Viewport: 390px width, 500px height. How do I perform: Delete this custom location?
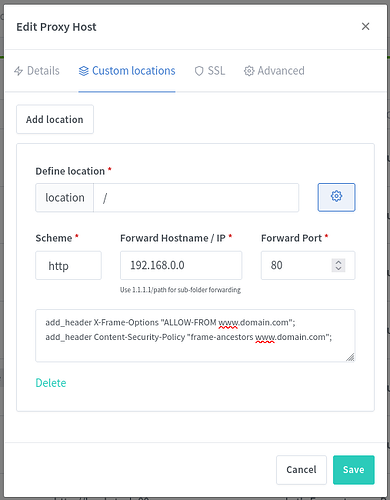pos(51,383)
